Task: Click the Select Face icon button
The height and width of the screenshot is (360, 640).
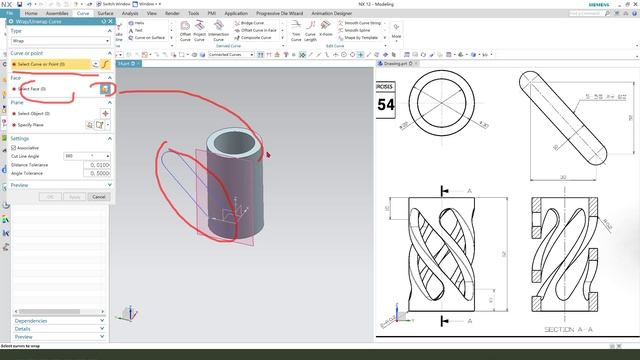Action: (105, 89)
